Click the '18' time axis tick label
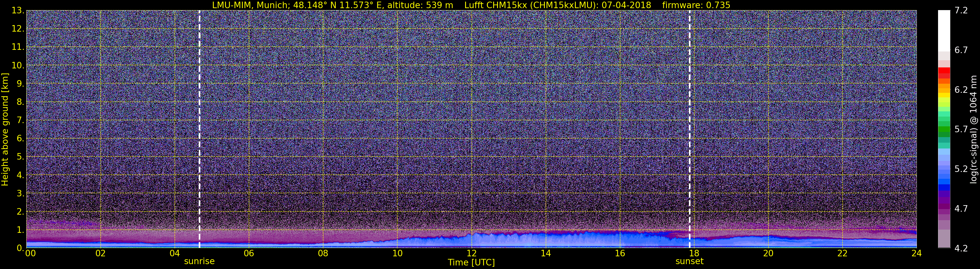 694,253
